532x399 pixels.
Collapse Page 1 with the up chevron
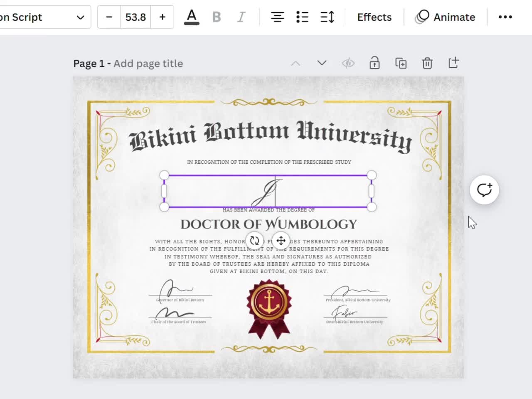pos(296,63)
